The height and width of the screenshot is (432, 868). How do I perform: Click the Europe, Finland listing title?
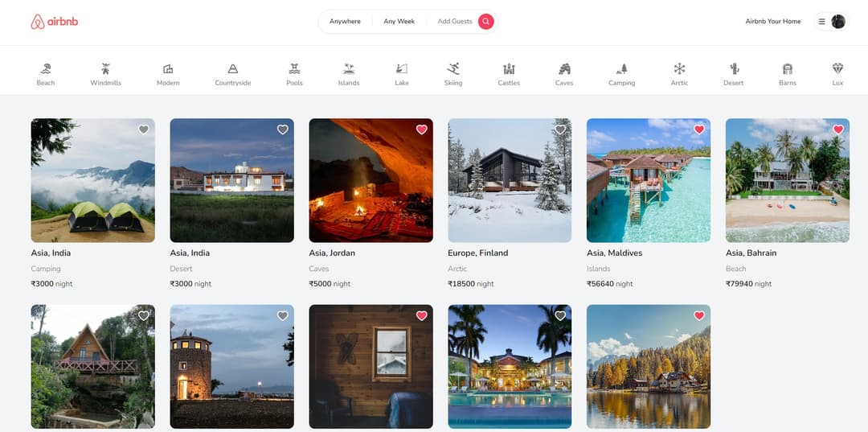tap(477, 253)
